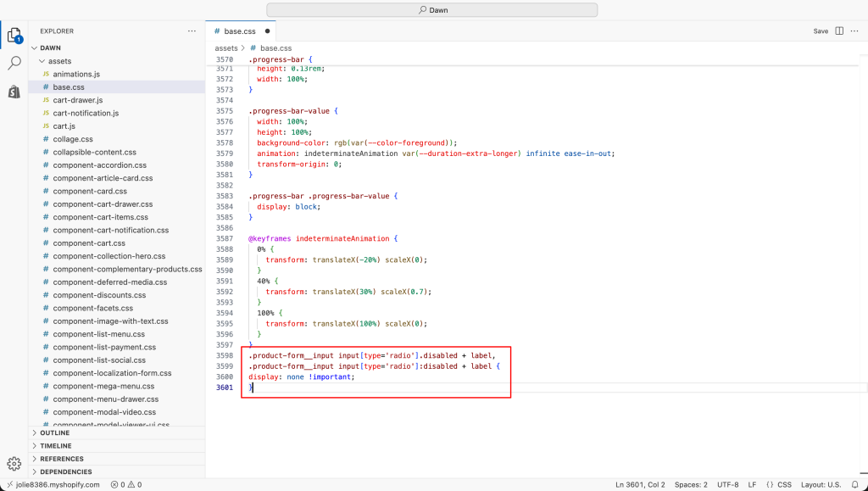Screen dimensions: 868x491
Task: Open the Explorer view in activity bar
Action: [x=14, y=36]
